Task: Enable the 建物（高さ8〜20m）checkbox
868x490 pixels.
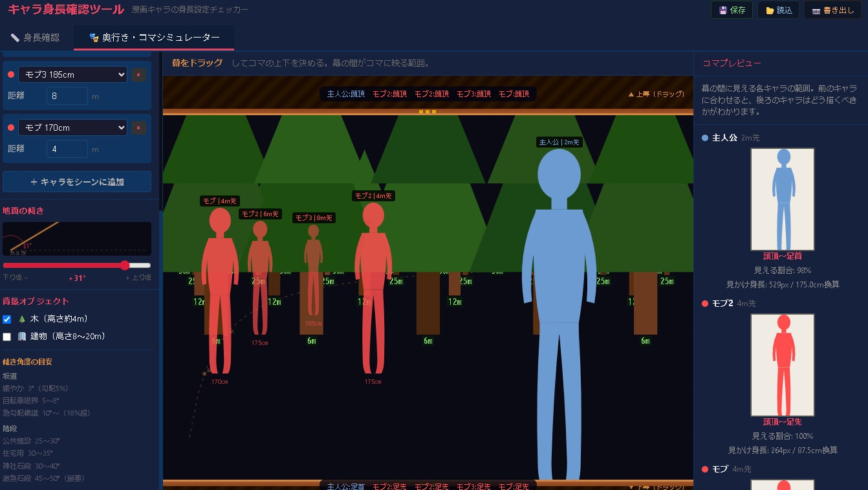Action: 7,337
